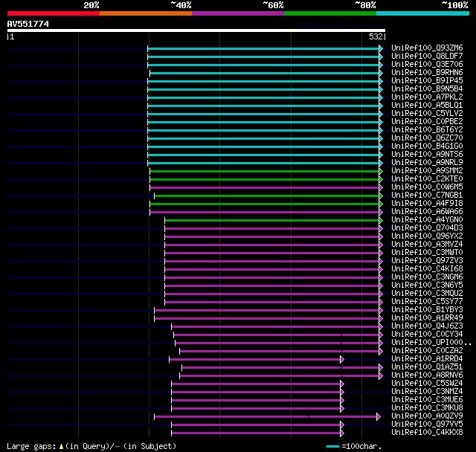This screenshot has width=476, height=452.
Task: Click the UniRef100_A0QZV9 label
Action: point(427,416)
